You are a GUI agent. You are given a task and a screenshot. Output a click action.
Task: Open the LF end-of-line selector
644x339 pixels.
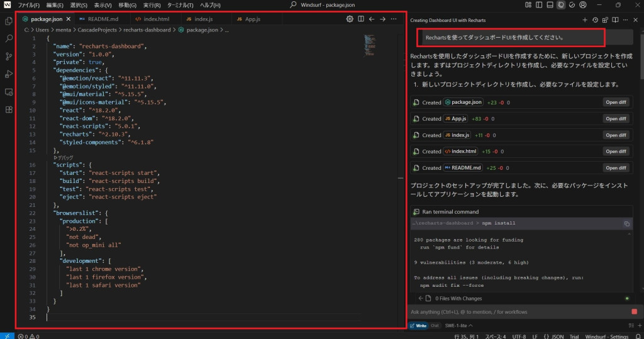pyautogui.click(x=535, y=336)
